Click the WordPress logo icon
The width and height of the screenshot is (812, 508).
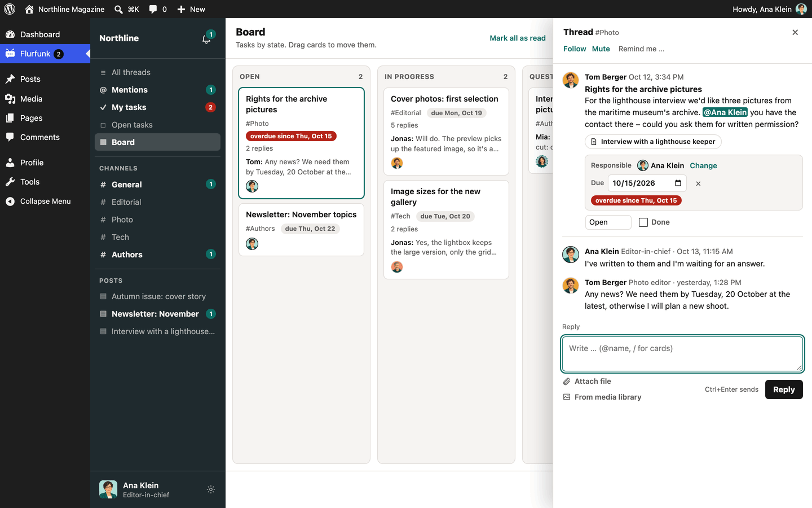[10, 9]
